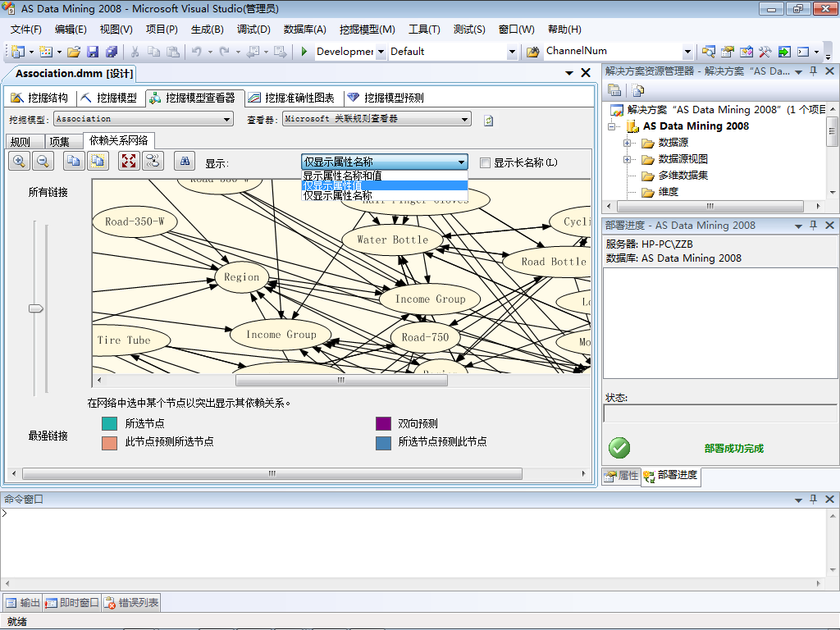Expand the 数据源视图 folder node

627,159
